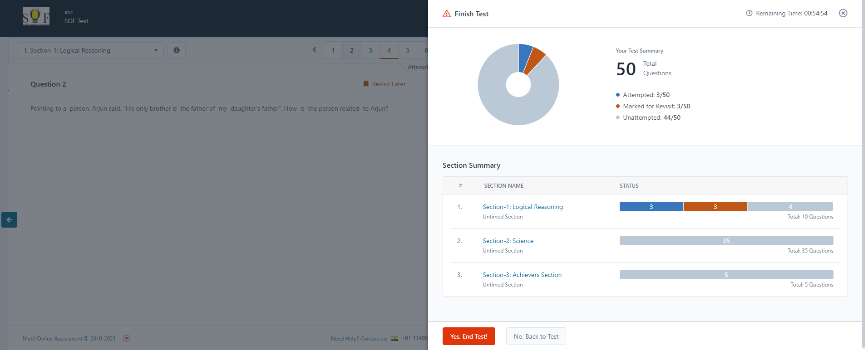Click Section-2 status bar showing 35
868x350 pixels.
pyautogui.click(x=726, y=241)
